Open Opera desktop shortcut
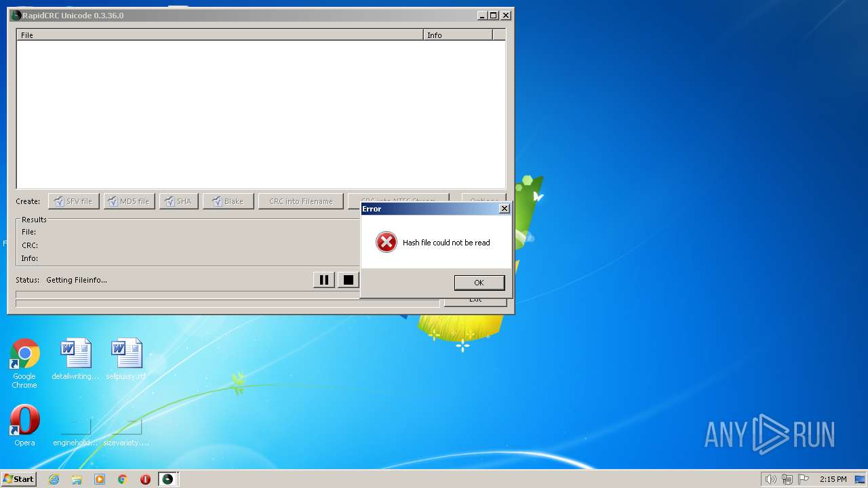This screenshot has width=868, height=488. [x=24, y=426]
